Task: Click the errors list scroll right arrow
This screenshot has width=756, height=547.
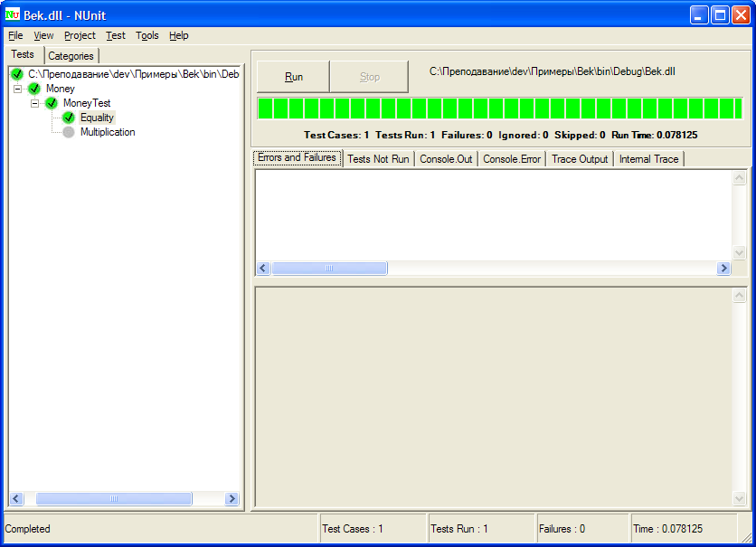Action: (x=723, y=268)
